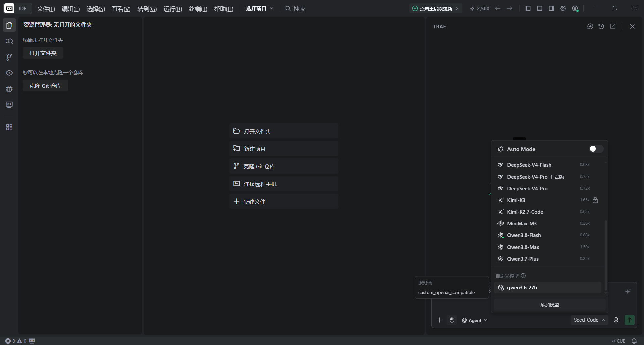Click the microphone voice input icon
This screenshot has height=345, width=644.
tap(616, 320)
